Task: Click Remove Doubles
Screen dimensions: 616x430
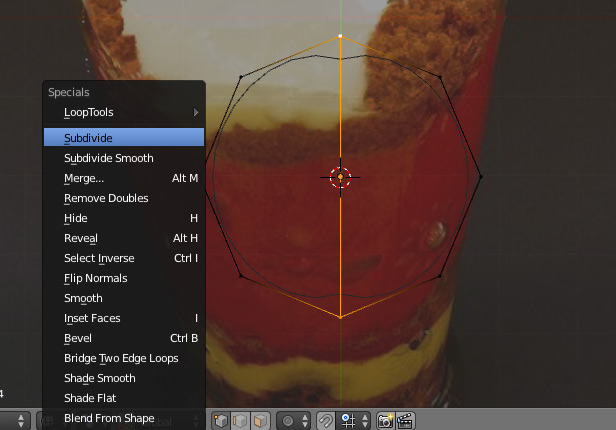Action: [x=124, y=198]
